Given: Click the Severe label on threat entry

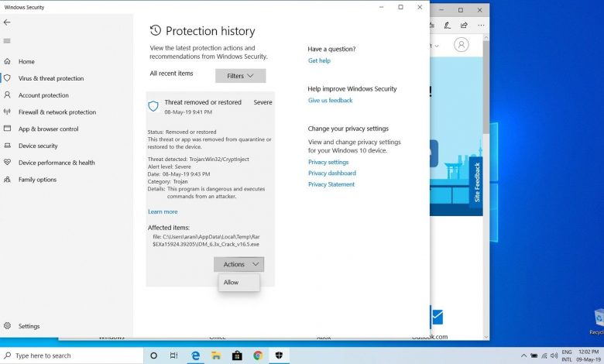Looking at the screenshot, I should pos(263,102).
